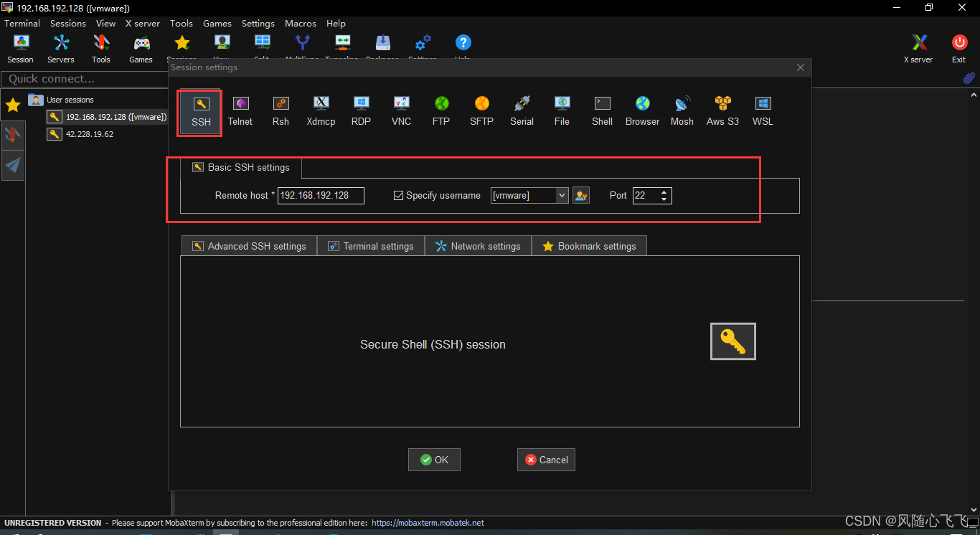This screenshot has width=980, height=535.
Task: Close the Session settings dialog
Action: click(801, 67)
